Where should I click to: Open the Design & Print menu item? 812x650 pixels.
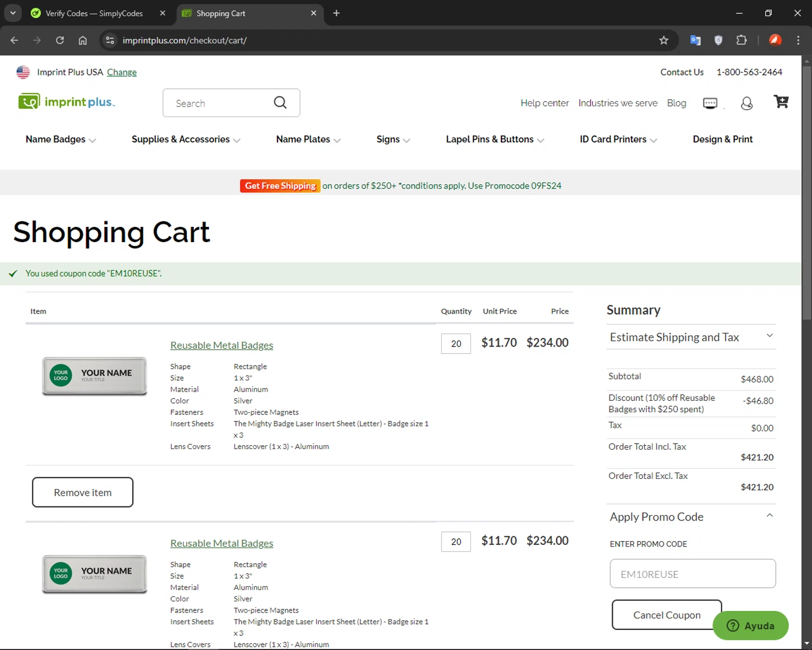coord(723,139)
